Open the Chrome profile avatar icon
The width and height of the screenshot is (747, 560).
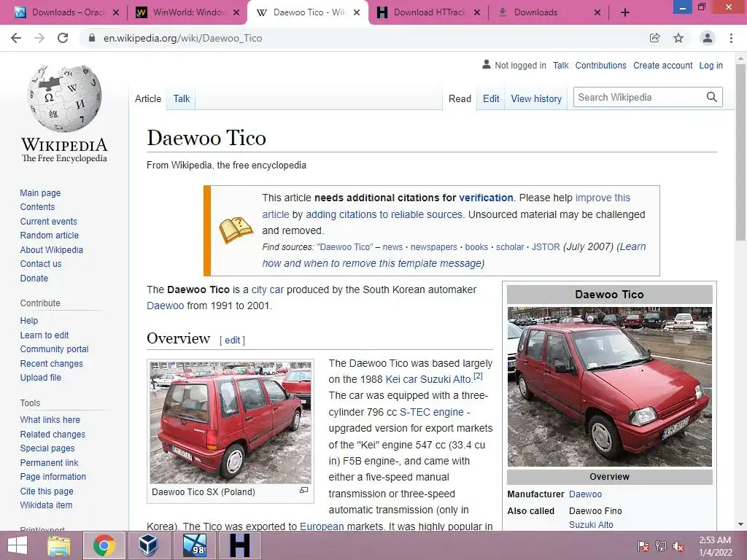point(708,38)
